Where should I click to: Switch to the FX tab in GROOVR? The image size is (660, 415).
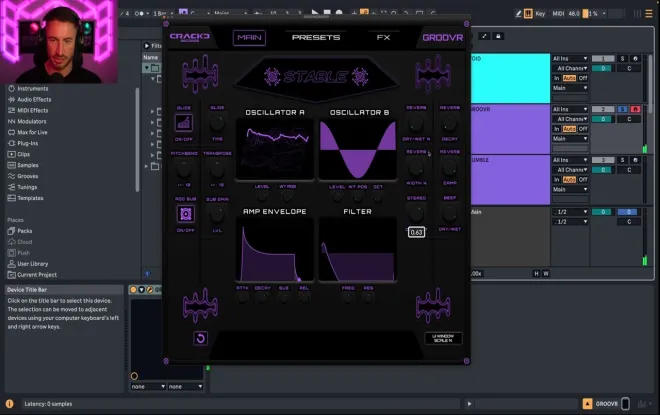click(383, 37)
